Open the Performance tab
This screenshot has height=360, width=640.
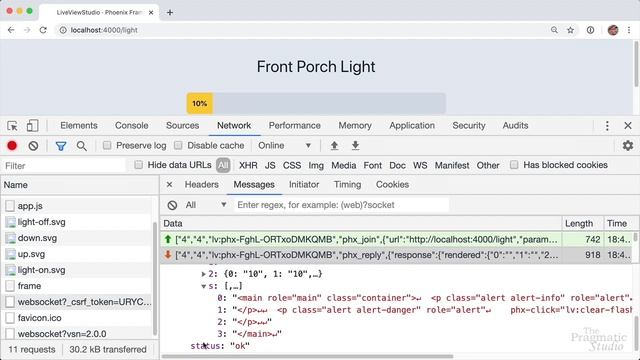[294, 126]
